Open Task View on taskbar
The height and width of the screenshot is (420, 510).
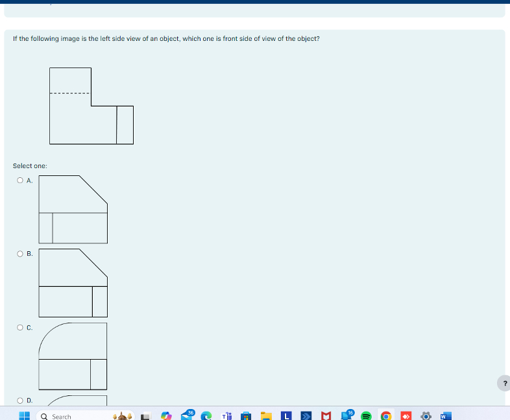[x=145, y=416]
